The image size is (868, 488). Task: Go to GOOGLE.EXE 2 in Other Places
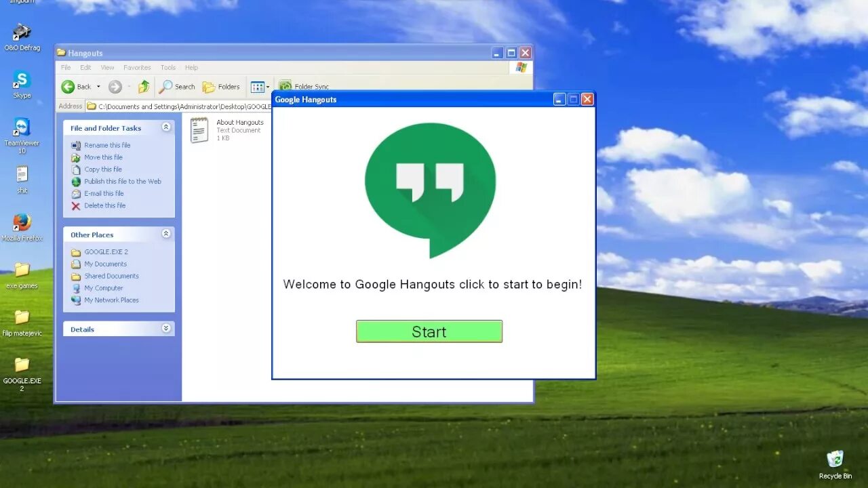tap(106, 252)
